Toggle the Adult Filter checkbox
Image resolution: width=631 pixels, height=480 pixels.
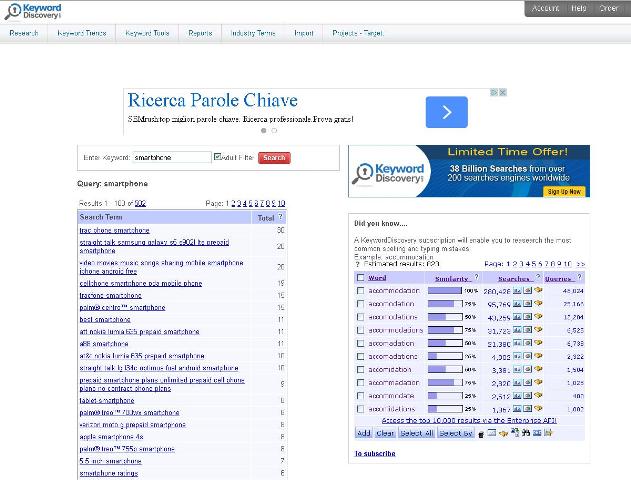click(x=217, y=157)
